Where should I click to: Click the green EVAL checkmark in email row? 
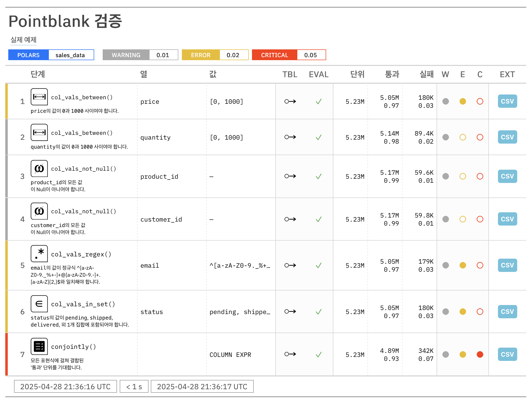(x=319, y=265)
